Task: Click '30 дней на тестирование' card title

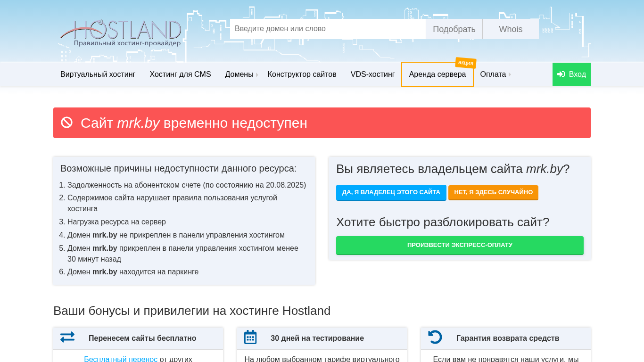Action: pos(317,338)
